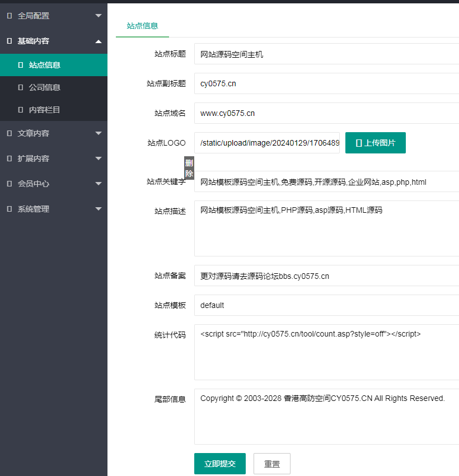Open the 基础内容 menu label
459x476 pixels.
coord(34,41)
